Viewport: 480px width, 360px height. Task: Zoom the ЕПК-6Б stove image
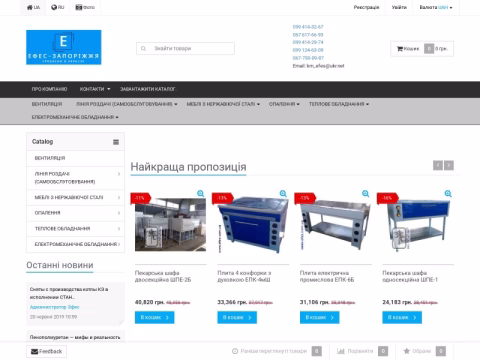365,193
